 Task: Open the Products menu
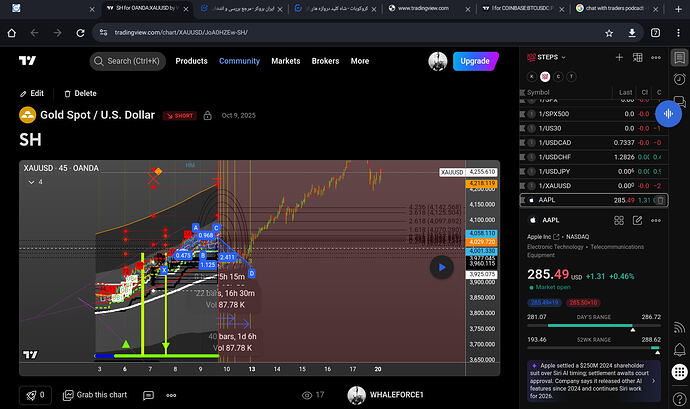coord(191,61)
